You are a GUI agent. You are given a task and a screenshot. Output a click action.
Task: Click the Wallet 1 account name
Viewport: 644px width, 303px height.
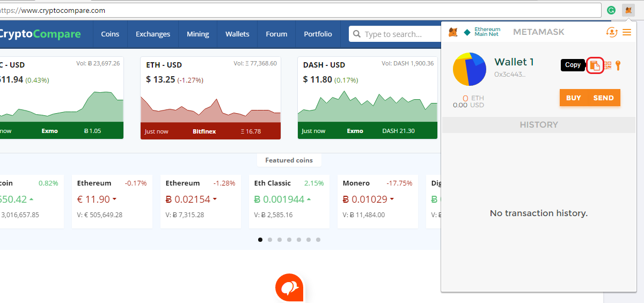[x=514, y=62]
